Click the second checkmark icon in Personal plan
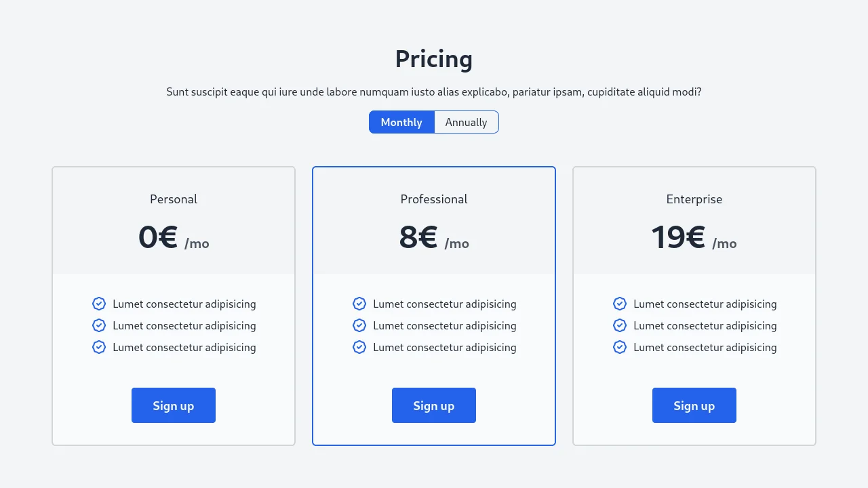868x488 pixels. point(99,325)
